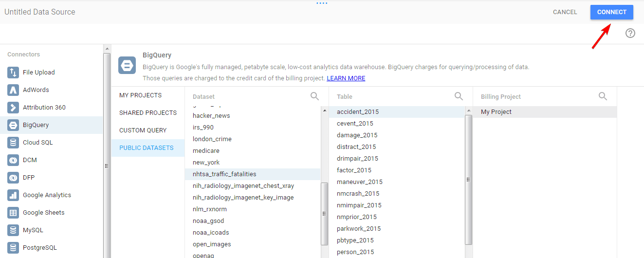Viewport: 644px width, 258px height.
Task: Click the Dataset list scrollbar thumb
Action: 324,214
